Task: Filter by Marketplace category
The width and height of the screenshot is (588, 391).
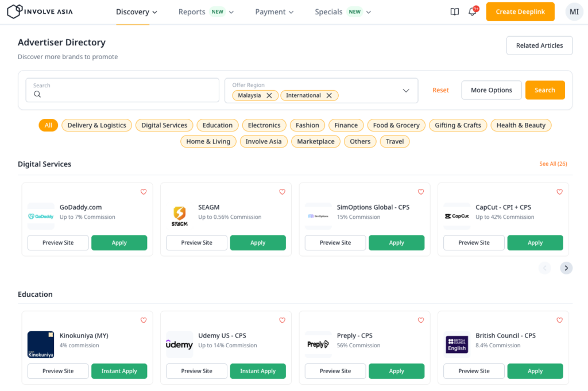Action: pyautogui.click(x=316, y=141)
